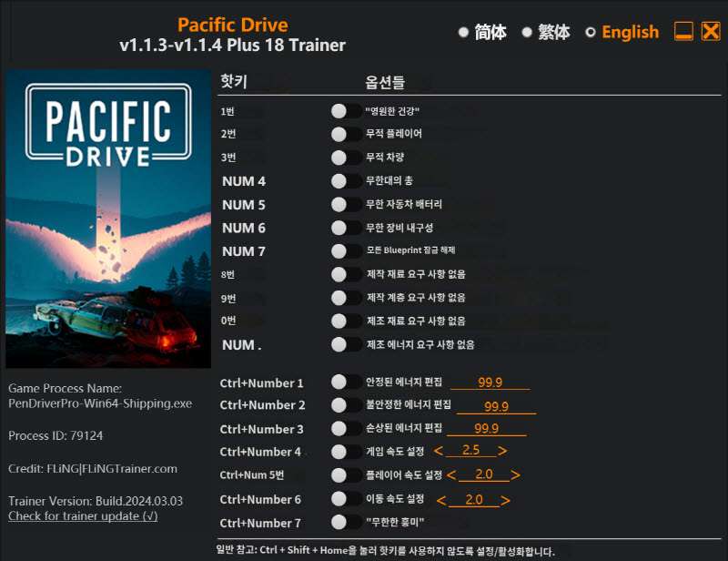Click the Pacific Drive cover art
Viewport: 728px width, 561px height.
tap(108, 219)
